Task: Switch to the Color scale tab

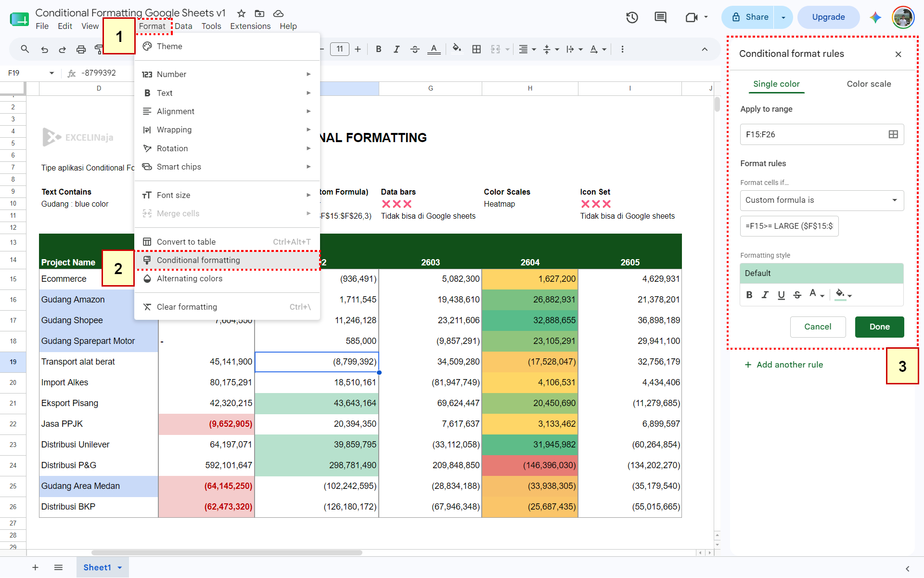Action: (x=869, y=84)
